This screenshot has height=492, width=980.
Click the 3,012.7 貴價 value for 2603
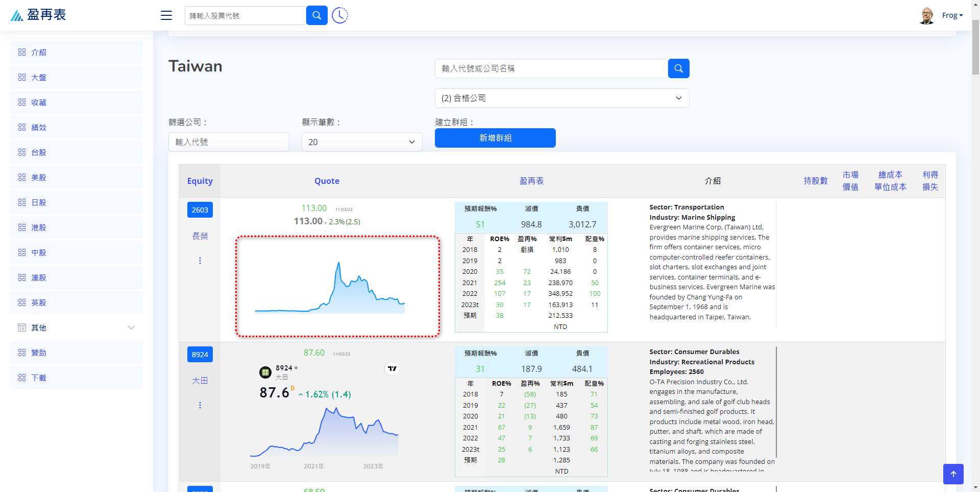582,224
